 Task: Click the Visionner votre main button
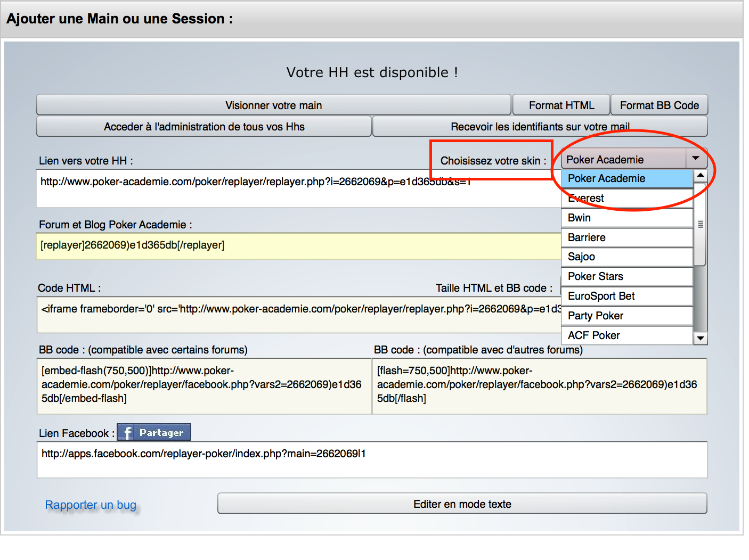click(x=273, y=105)
